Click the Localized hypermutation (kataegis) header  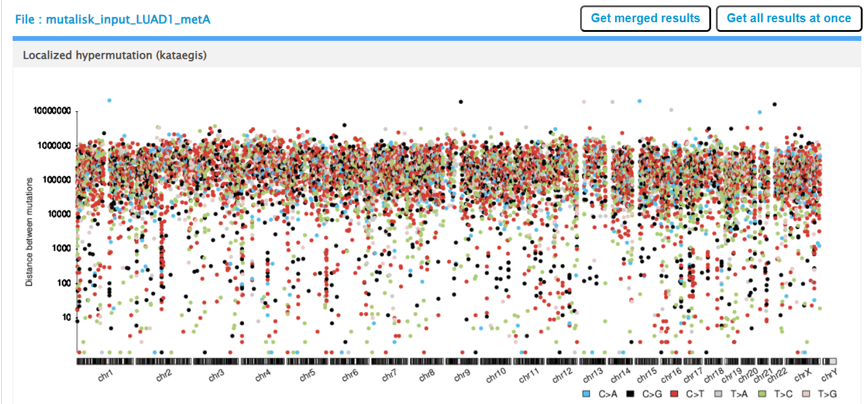click(115, 55)
